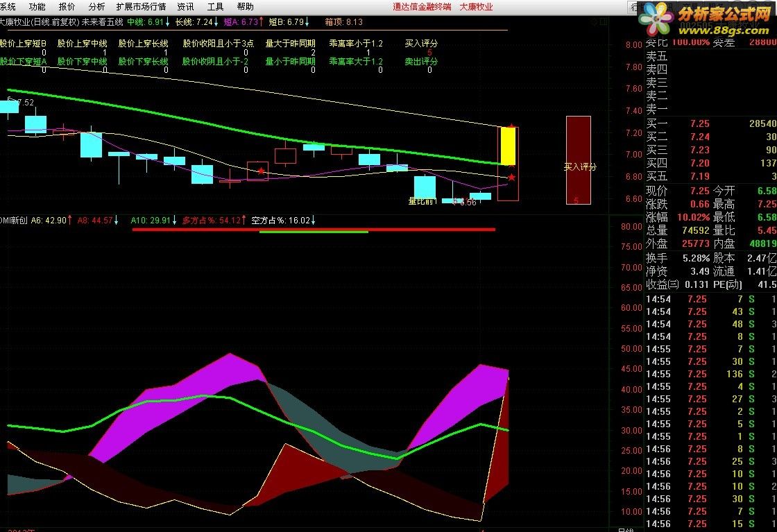Click the green 卖出评分 label

tap(421, 62)
